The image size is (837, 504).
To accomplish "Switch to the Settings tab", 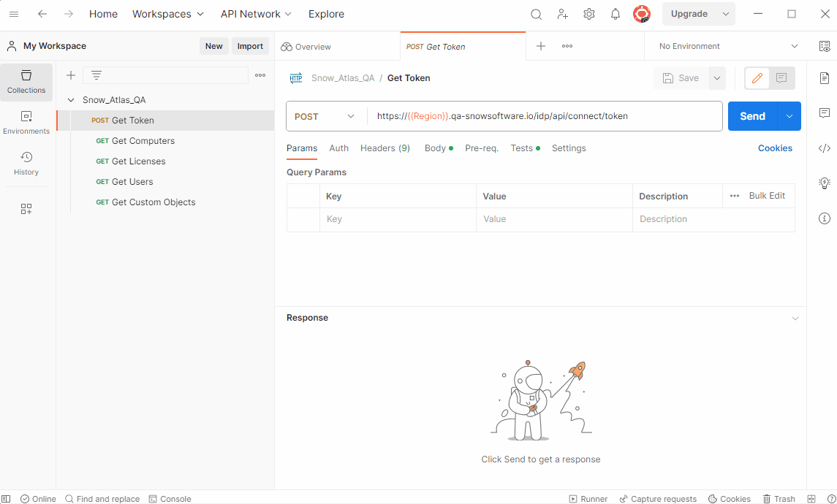I will pyautogui.click(x=569, y=148).
